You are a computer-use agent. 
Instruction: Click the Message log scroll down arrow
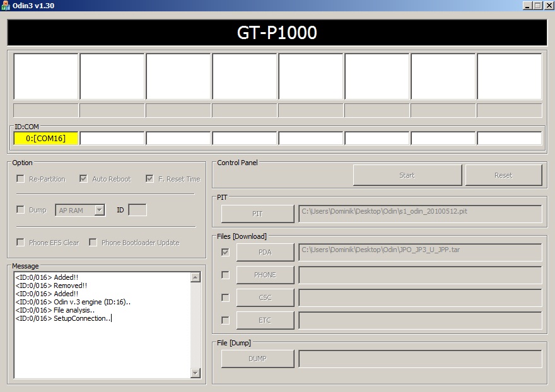click(x=196, y=372)
